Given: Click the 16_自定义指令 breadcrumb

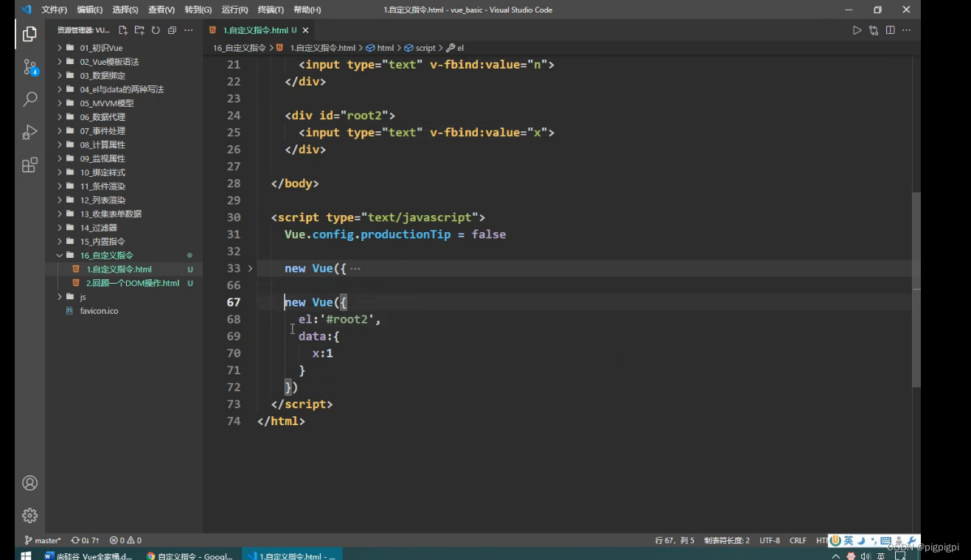Looking at the screenshot, I should pyautogui.click(x=239, y=48).
